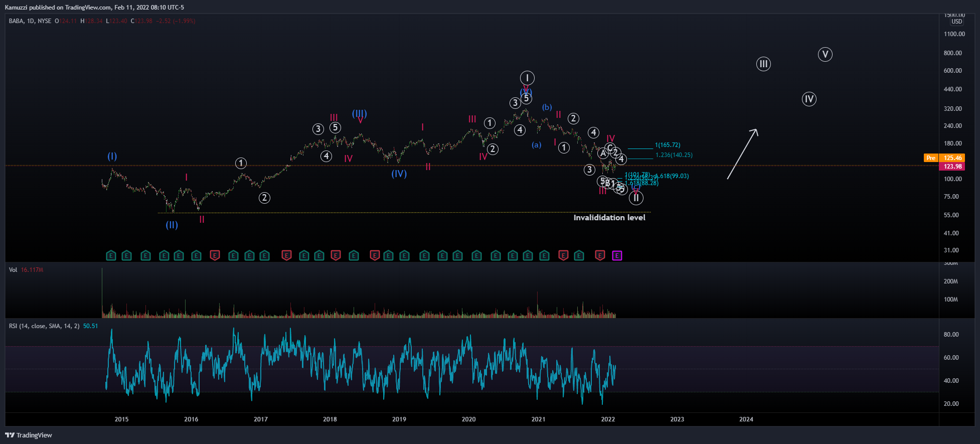The height and width of the screenshot is (444, 980).
Task: Click the 20.00 RSI axis label
Action: [951, 404]
